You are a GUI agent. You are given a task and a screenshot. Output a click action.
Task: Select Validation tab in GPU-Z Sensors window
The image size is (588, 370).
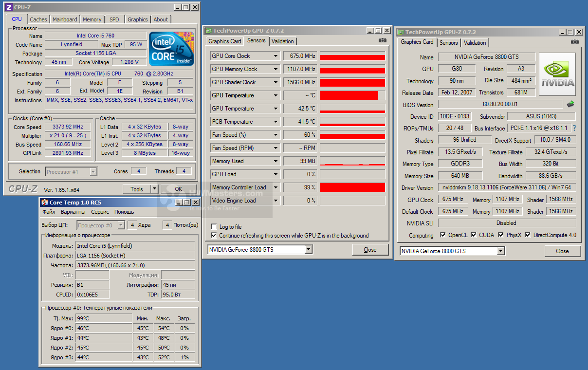click(x=283, y=41)
